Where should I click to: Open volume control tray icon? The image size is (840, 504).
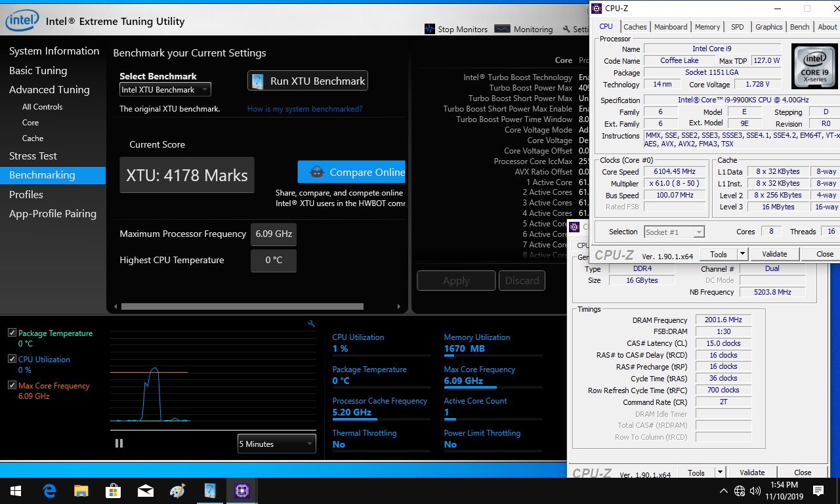pyautogui.click(x=755, y=491)
